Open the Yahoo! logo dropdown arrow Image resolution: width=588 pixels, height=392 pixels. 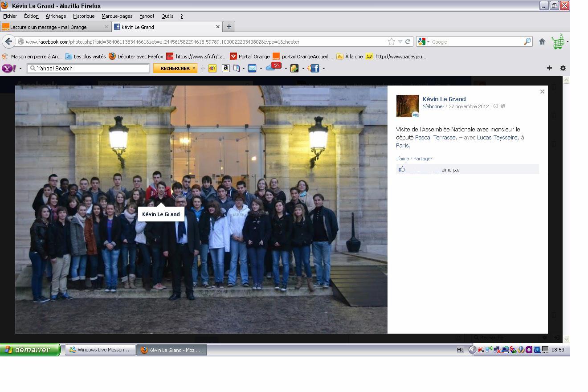pos(20,68)
